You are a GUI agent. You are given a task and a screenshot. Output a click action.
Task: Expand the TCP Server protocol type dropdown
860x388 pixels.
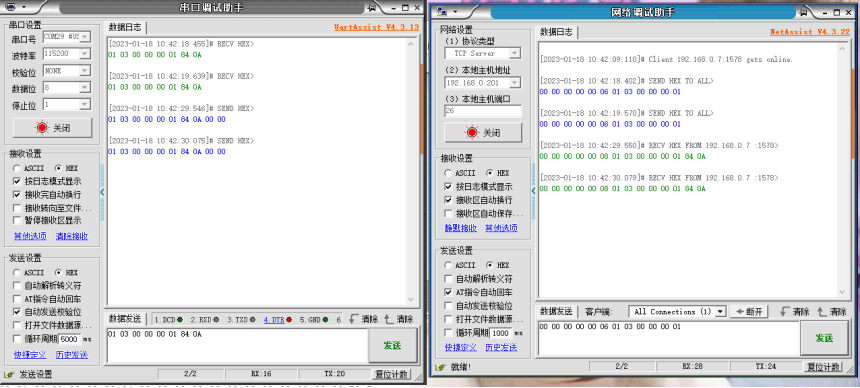514,53
